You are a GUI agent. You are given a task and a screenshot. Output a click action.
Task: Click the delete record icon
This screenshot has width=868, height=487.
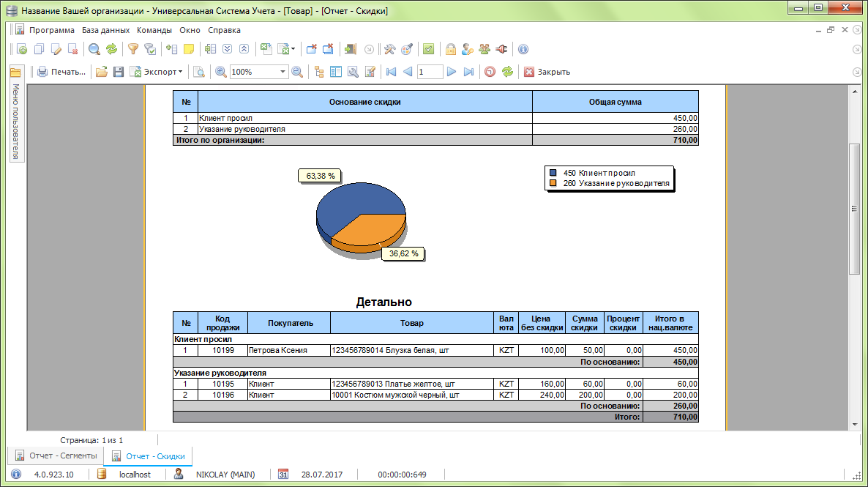[x=72, y=49]
